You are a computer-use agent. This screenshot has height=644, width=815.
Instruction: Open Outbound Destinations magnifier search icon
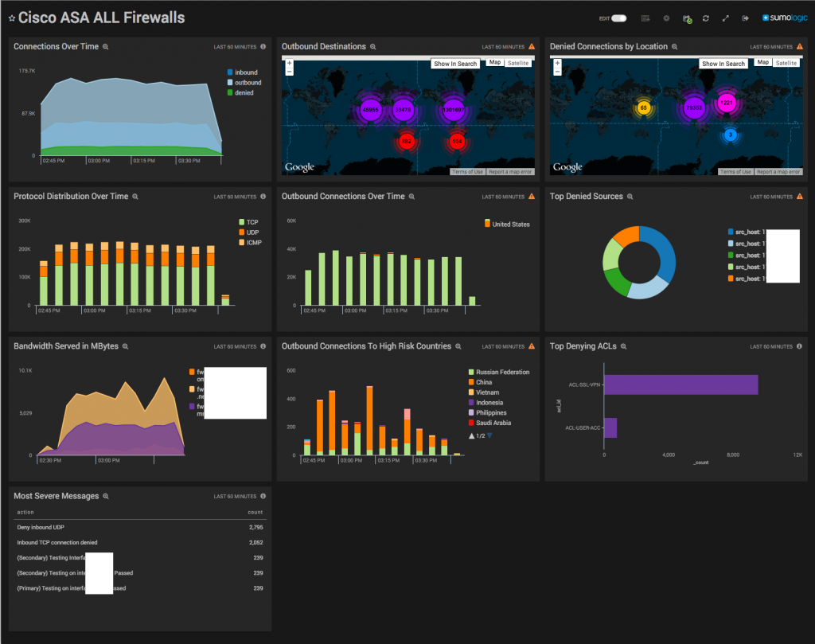point(372,47)
